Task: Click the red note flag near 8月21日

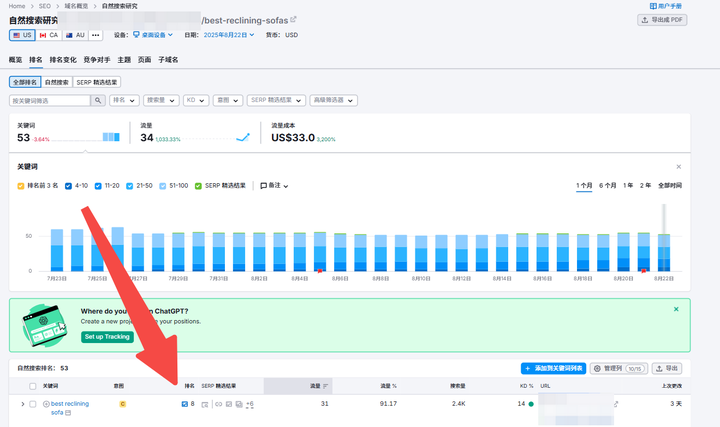Action: [x=644, y=271]
